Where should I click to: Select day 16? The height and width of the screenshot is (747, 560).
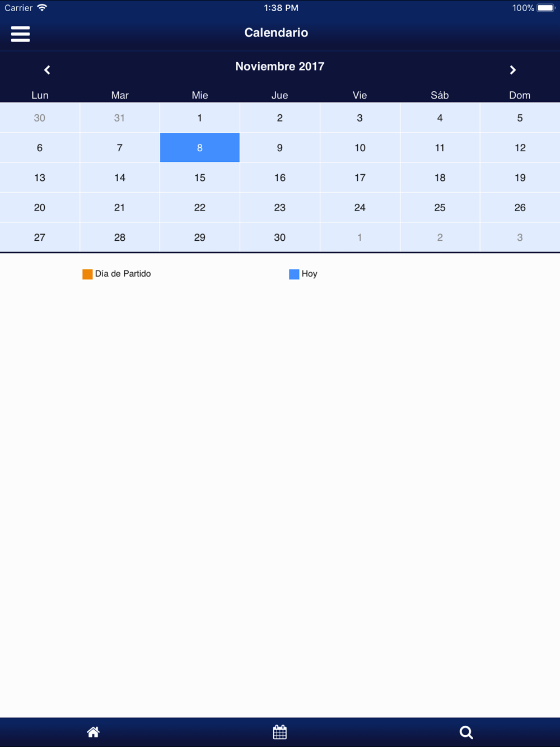[280, 178]
